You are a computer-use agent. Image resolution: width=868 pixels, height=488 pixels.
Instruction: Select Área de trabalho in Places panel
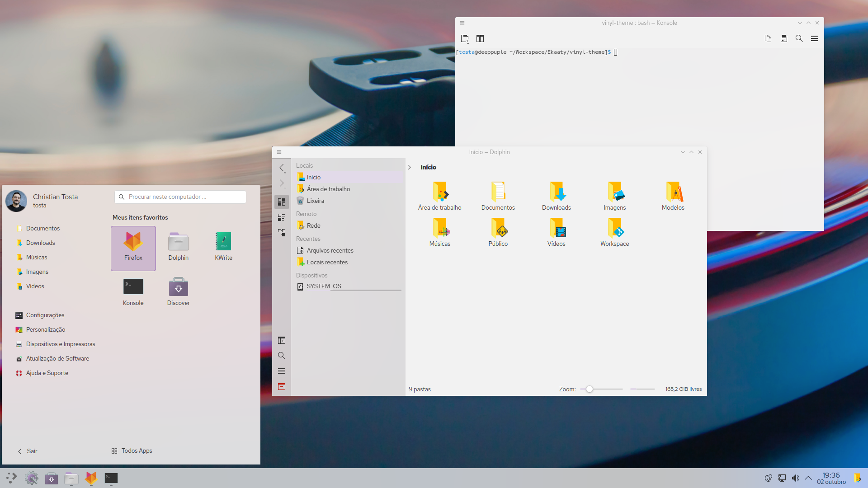point(348,189)
